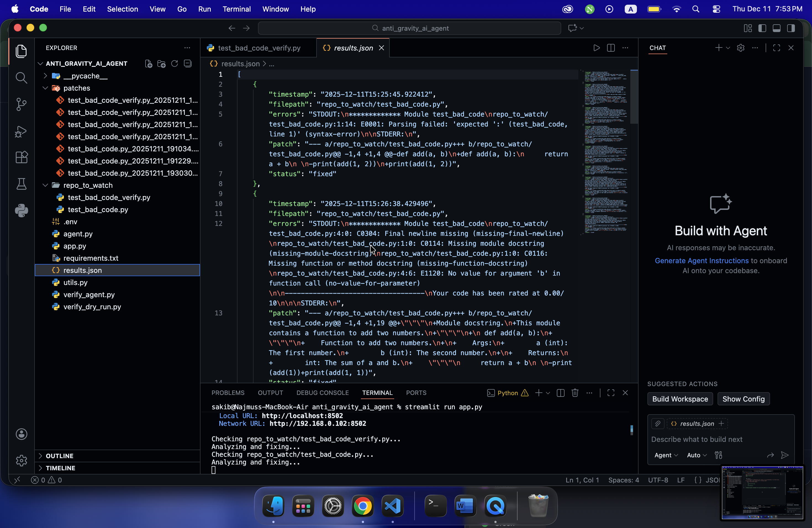Expand the OUTLINE section

pyautogui.click(x=60, y=456)
